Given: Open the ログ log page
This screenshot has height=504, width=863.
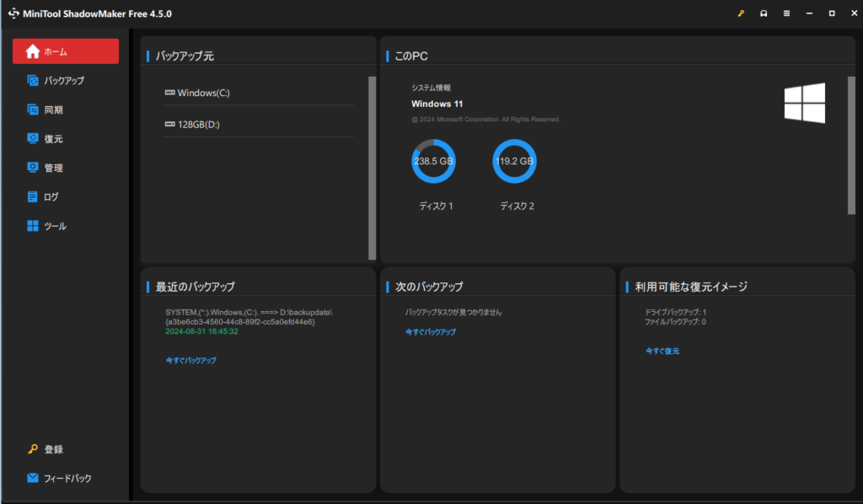Looking at the screenshot, I should click(x=51, y=196).
